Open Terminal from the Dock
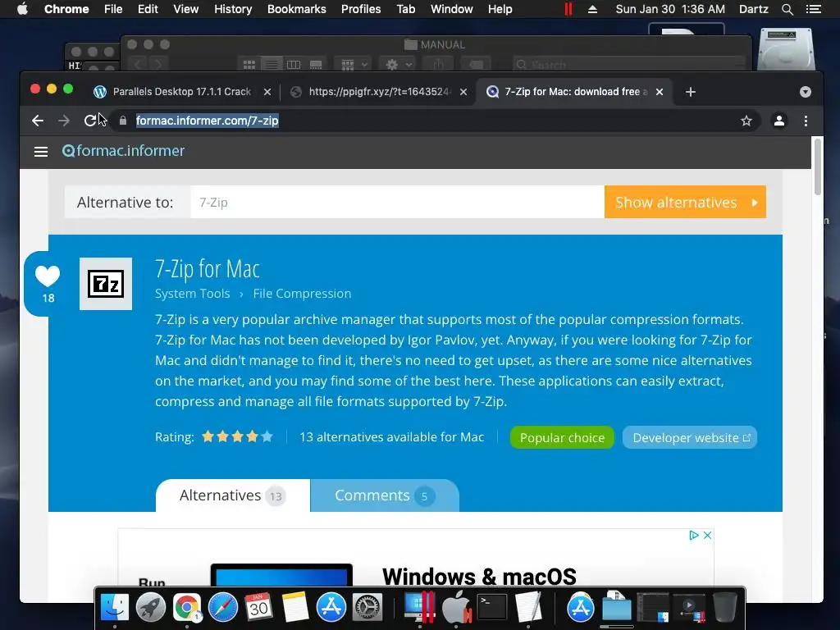This screenshot has height=630, width=840. [x=492, y=608]
